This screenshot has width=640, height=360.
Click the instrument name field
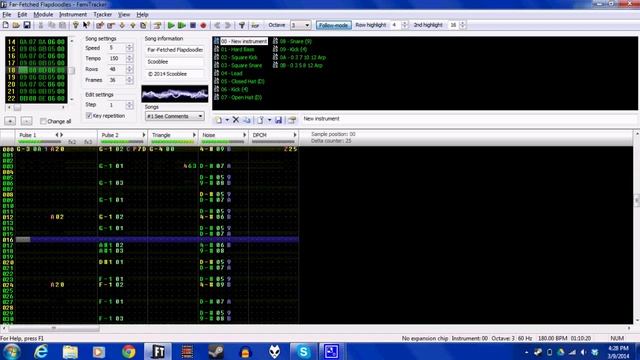click(x=469, y=119)
